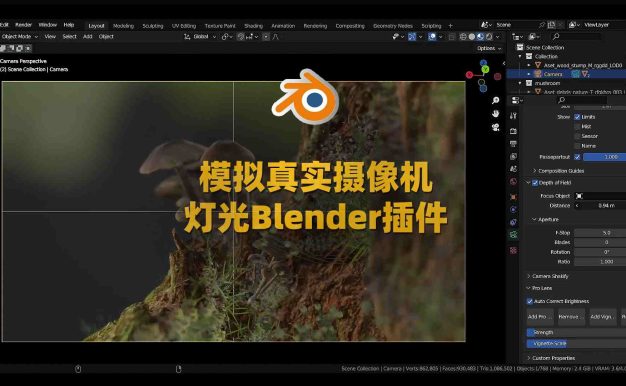The image size is (626, 386).
Task: Toggle camera view with camera icon
Action: pos(495,127)
